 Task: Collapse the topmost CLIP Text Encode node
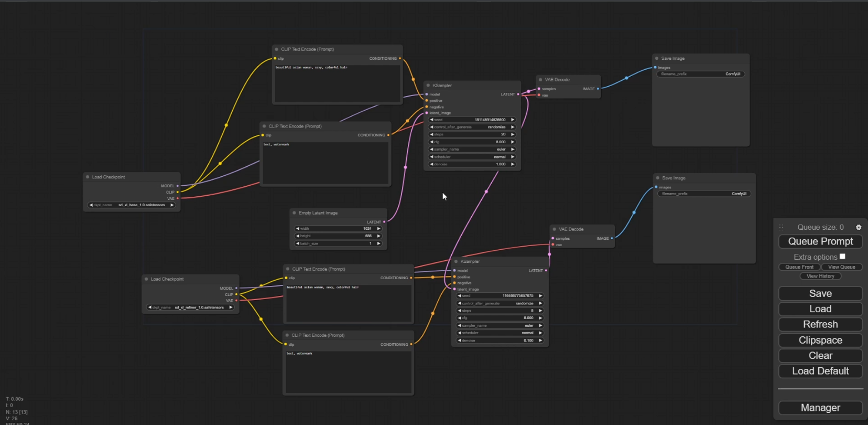coord(277,49)
